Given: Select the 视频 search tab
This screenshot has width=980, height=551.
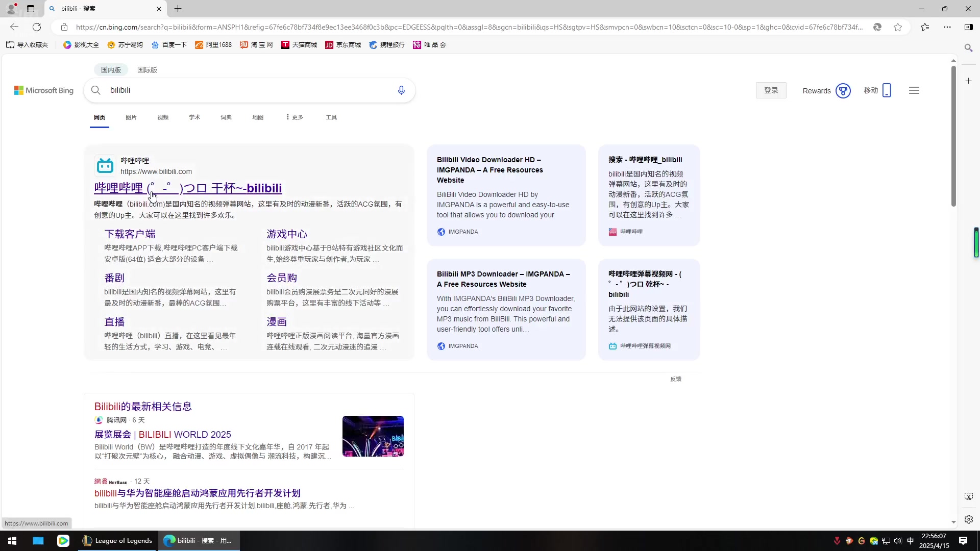Looking at the screenshot, I should point(163,117).
